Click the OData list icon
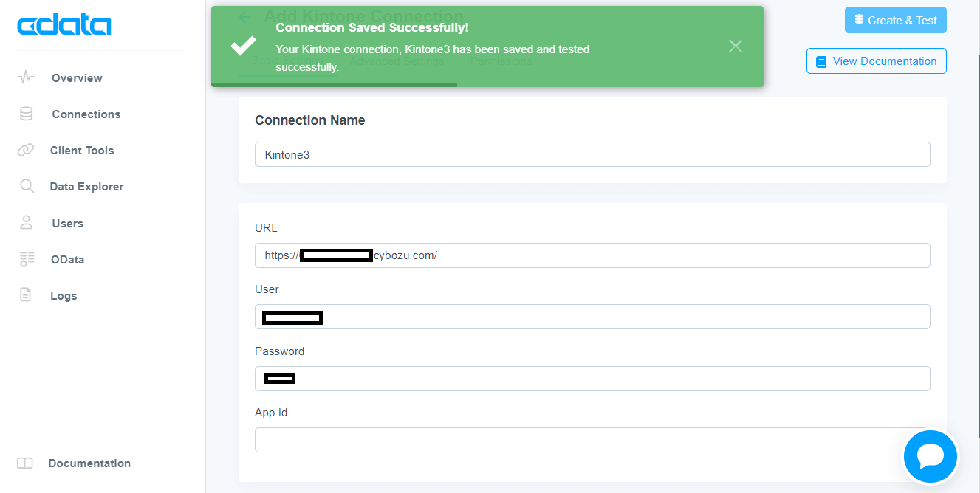The height and width of the screenshot is (493, 980). click(x=27, y=259)
